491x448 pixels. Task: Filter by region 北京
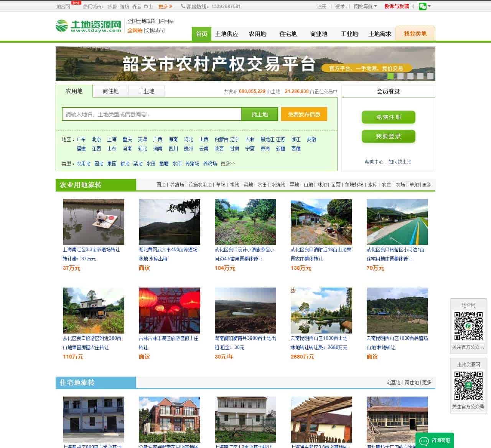[96, 139]
